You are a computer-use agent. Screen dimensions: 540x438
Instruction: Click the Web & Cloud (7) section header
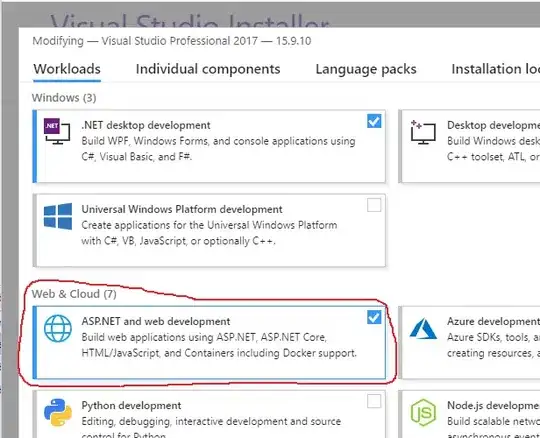74,294
